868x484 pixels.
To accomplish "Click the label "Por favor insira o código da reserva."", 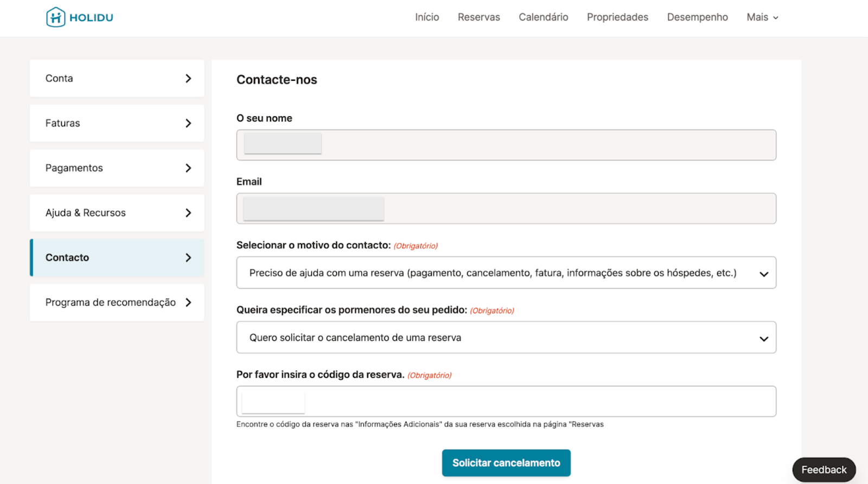I will point(321,375).
